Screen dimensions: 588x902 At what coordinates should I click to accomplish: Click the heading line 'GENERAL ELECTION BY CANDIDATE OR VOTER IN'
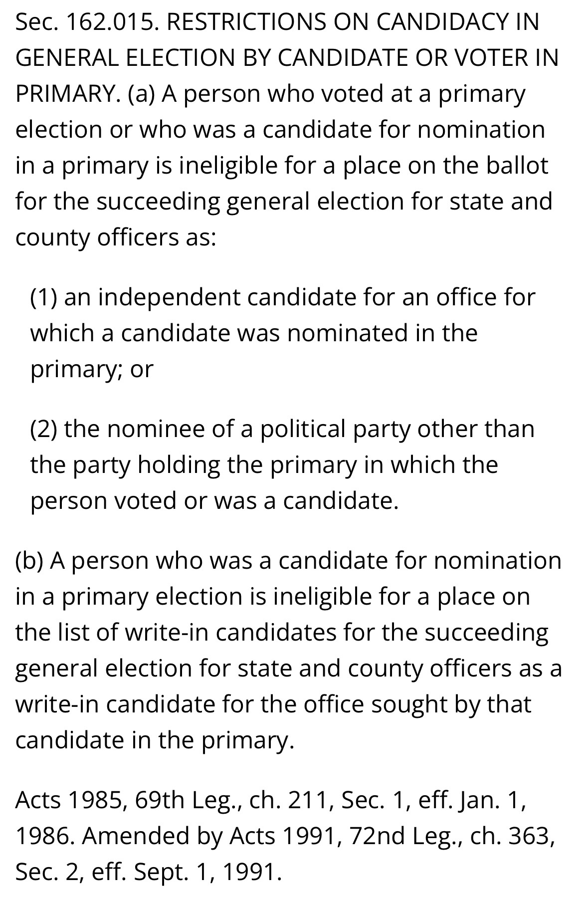pos(287,58)
